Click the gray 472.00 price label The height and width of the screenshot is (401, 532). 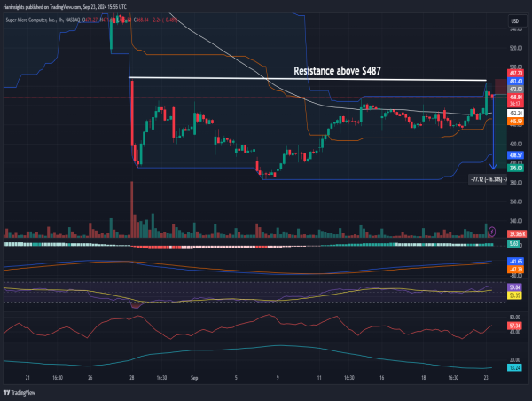click(515, 89)
